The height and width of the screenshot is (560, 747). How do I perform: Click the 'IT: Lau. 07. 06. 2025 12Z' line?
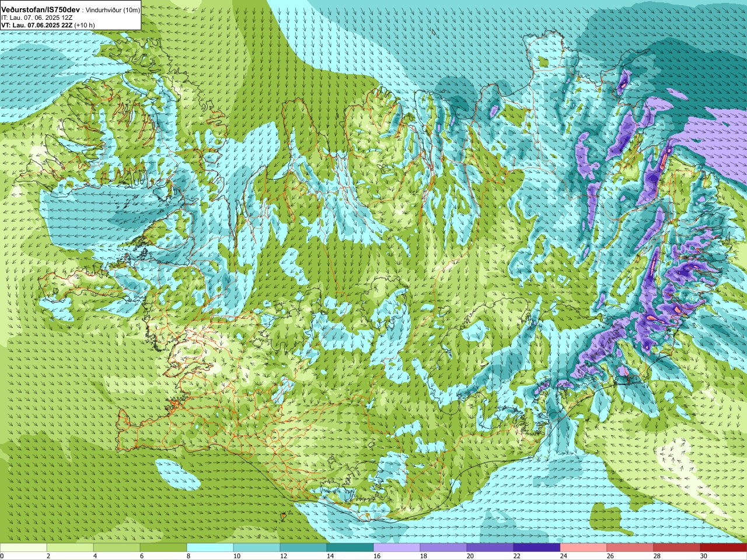[37, 17]
